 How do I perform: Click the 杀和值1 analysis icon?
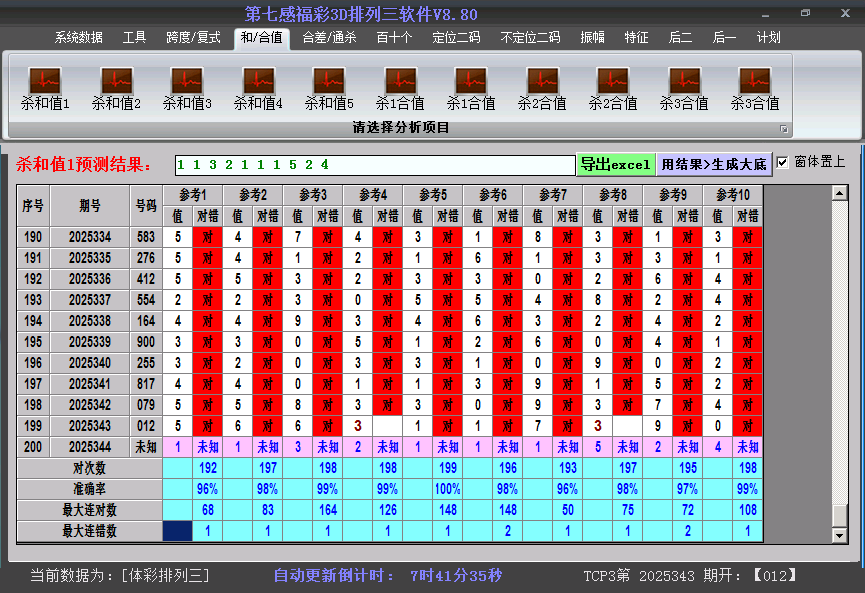point(45,82)
